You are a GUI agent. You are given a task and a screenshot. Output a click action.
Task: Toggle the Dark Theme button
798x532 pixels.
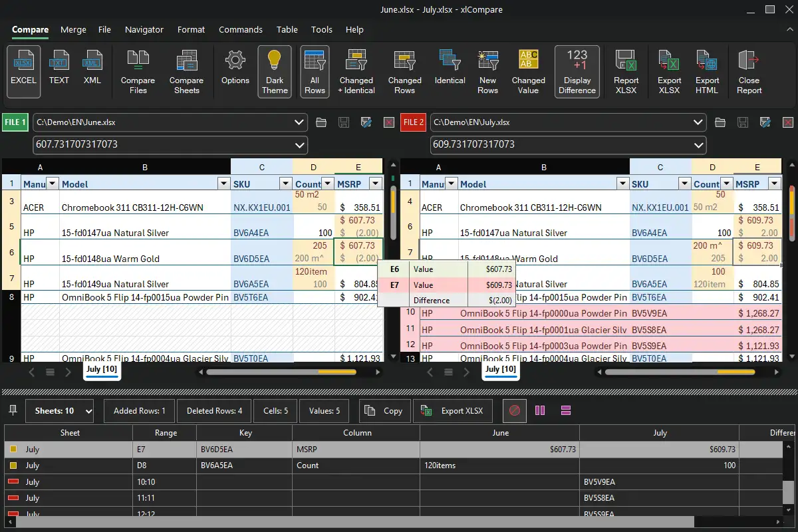[x=274, y=72]
